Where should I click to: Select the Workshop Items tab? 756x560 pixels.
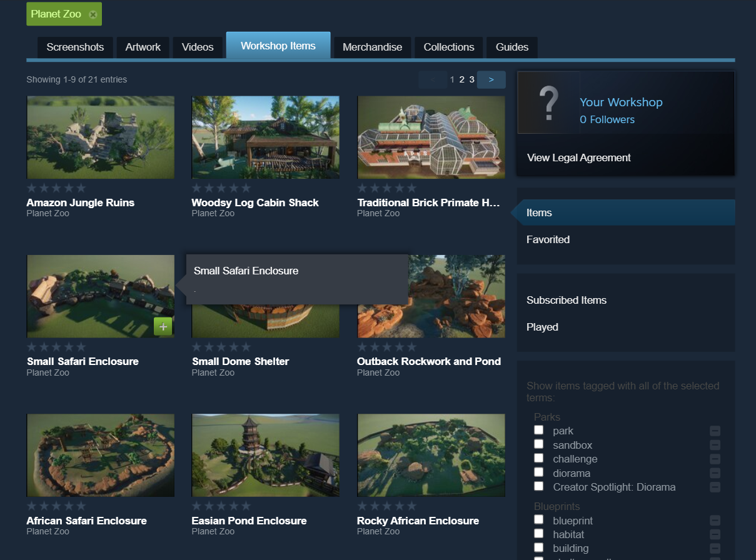click(x=278, y=46)
